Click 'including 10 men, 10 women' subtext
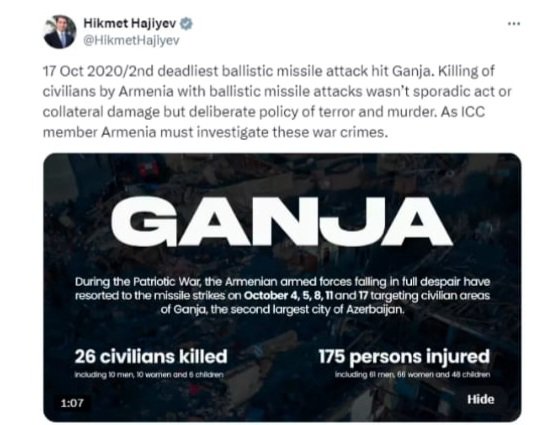 pyautogui.click(x=149, y=375)
